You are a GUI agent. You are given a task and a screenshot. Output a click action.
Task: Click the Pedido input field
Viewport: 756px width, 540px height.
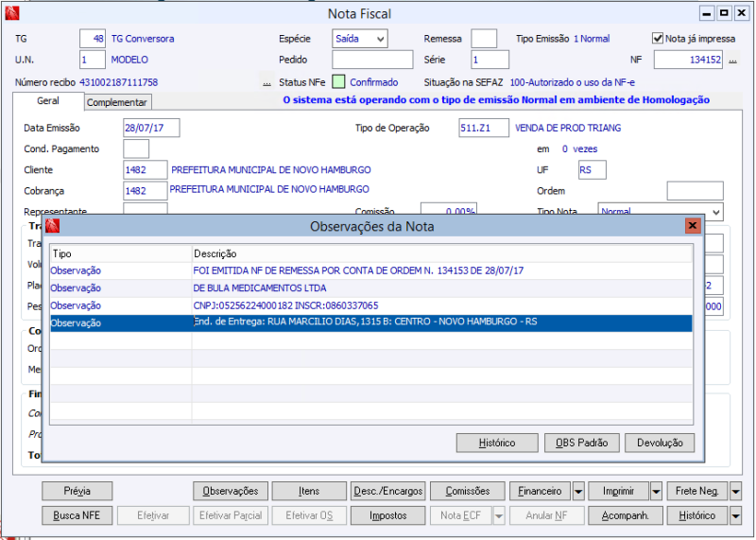click(372, 60)
